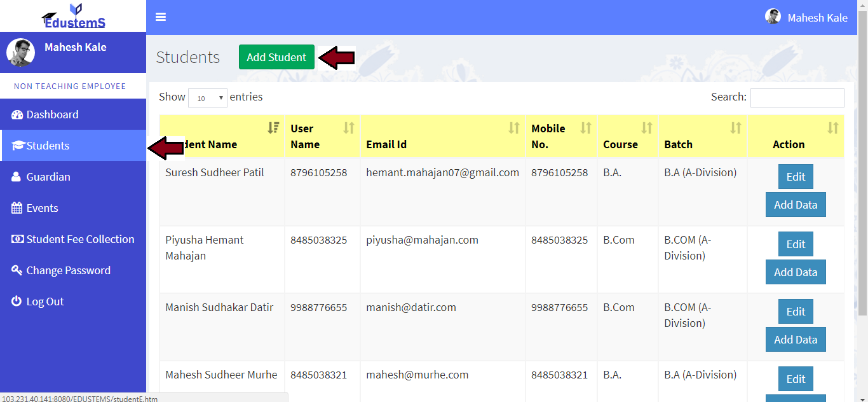Click the EdustemS logo
The width and height of the screenshot is (868, 402).
pos(73,16)
